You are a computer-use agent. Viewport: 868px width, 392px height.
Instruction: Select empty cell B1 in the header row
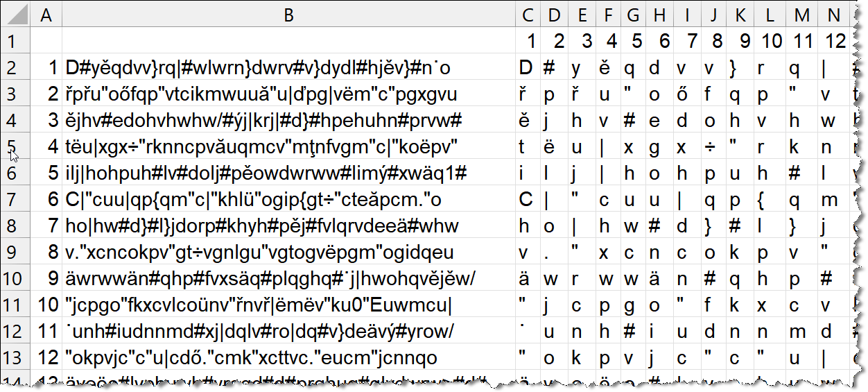tap(289, 42)
